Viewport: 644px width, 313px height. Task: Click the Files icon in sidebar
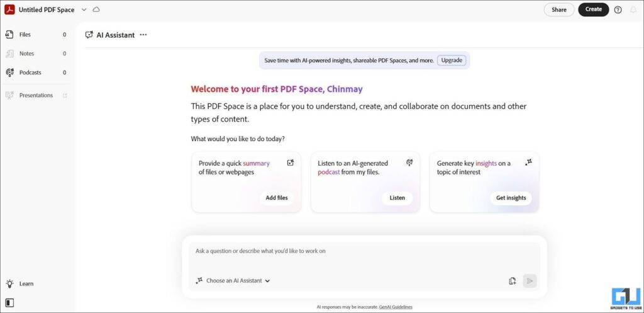pyautogui.click(x=9, y=35)
